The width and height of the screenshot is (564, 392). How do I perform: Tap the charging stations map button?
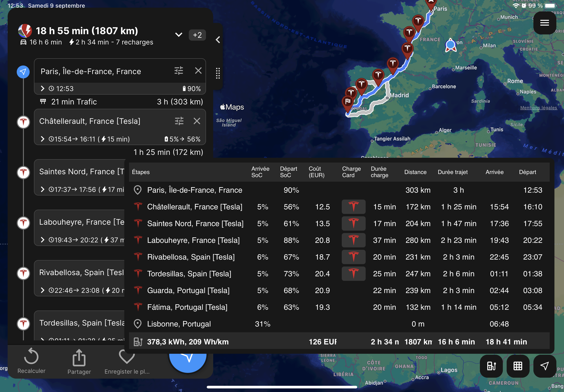491,366
